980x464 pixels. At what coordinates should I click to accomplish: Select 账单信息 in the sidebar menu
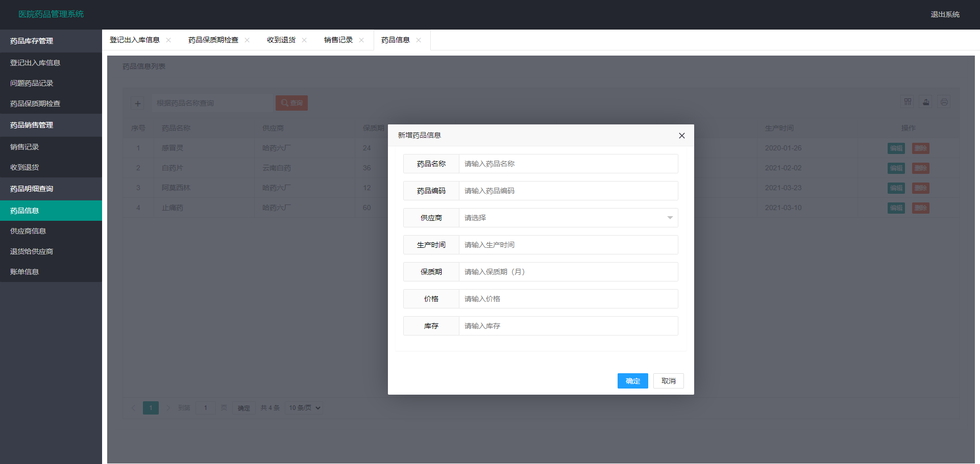(24, 271)
